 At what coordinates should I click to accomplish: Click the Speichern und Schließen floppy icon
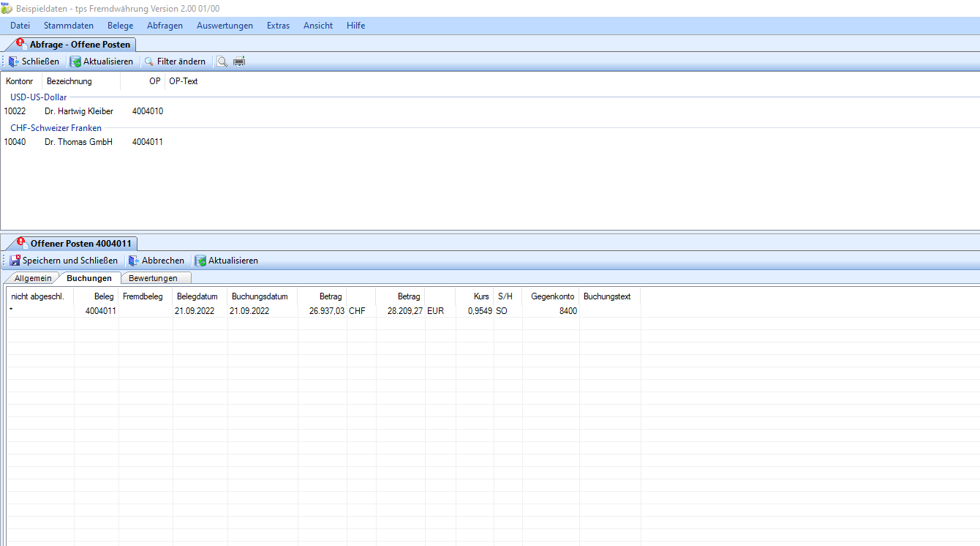[x=15, y=261]
